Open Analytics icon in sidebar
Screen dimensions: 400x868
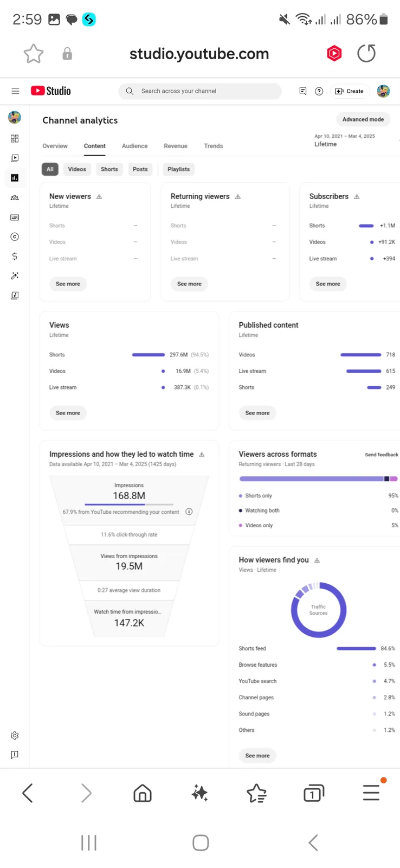tap(15, 178)
